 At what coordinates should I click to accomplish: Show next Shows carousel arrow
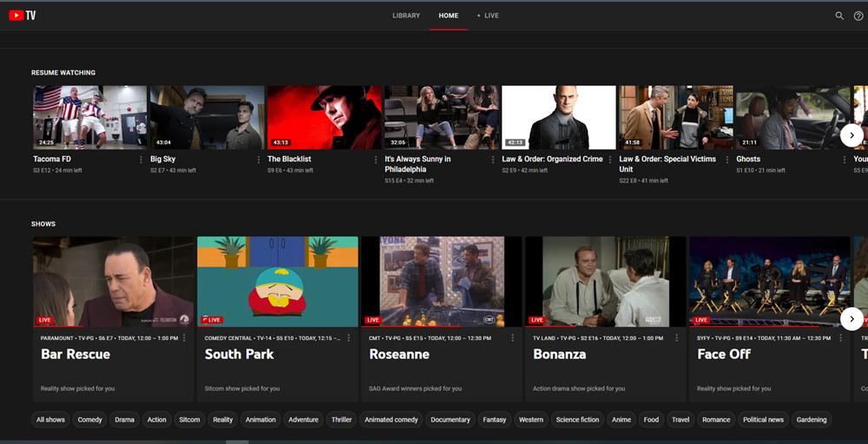pyautogui.click(x=852, y=319)
